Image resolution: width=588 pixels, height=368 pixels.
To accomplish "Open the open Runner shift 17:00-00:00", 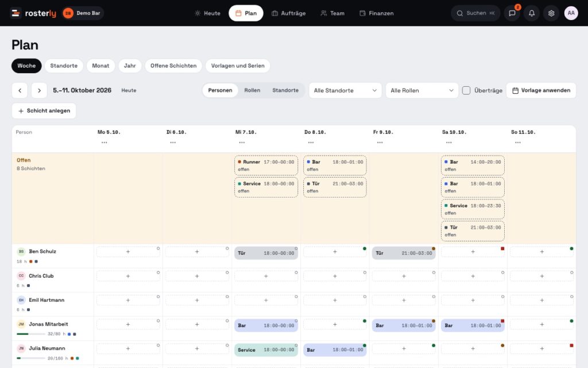I will [266, 166].
